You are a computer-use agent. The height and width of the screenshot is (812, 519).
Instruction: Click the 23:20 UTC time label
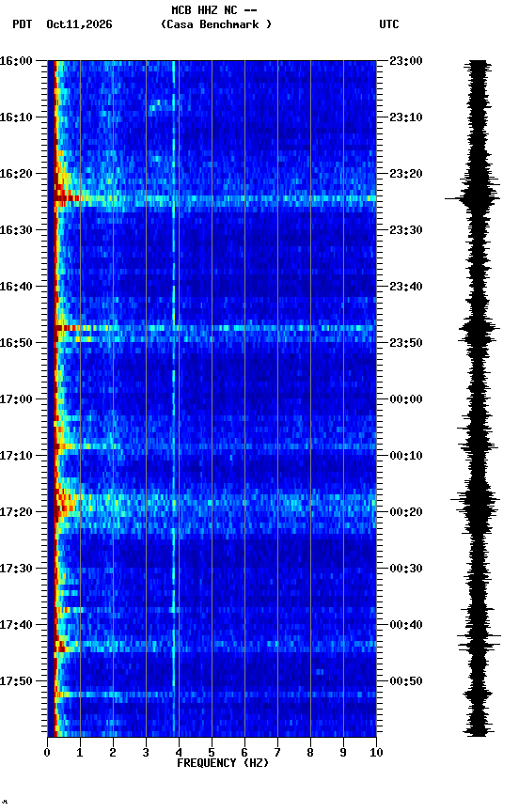tap(406, 174)
